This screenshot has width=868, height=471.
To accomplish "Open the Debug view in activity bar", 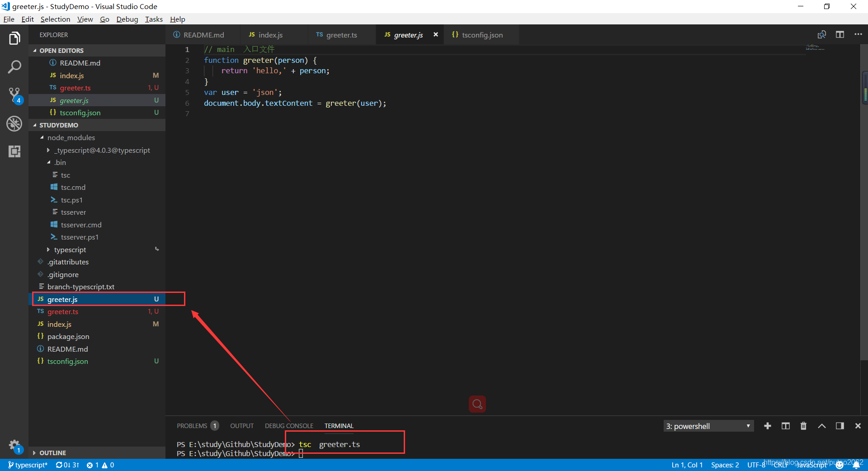I will 14,123.
